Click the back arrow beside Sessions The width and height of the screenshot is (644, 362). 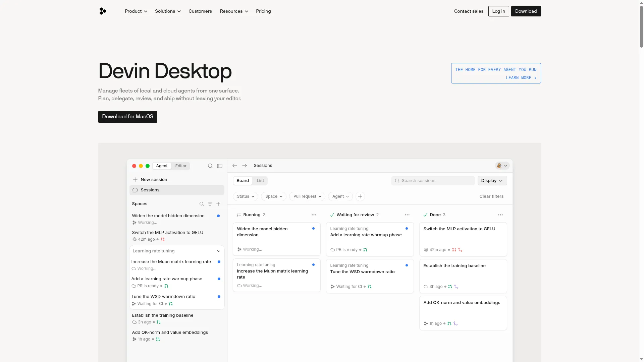235,166
